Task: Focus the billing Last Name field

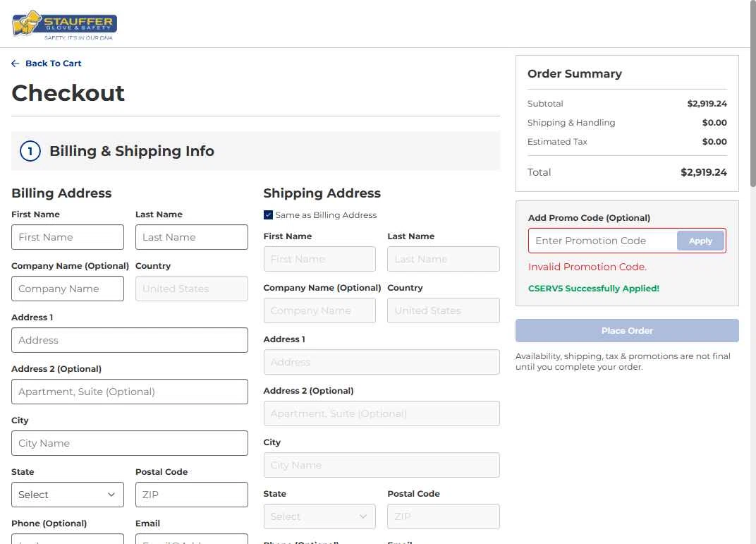Action: pos(191,237)
